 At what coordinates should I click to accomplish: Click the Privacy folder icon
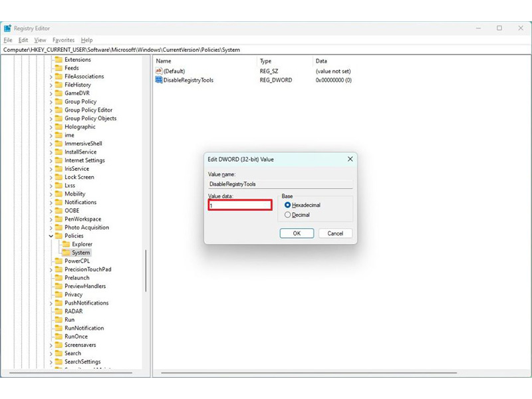pos(59,294)
